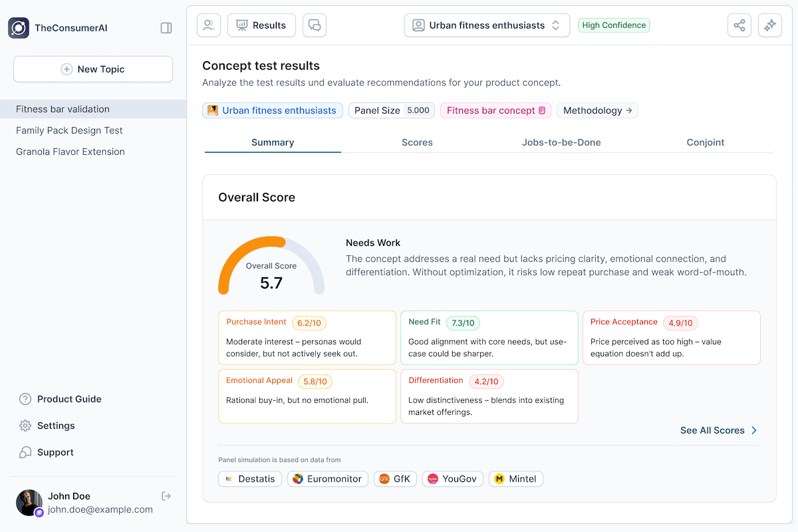Create a New Topic
This screenshot has width=798, height=532.
92,68
